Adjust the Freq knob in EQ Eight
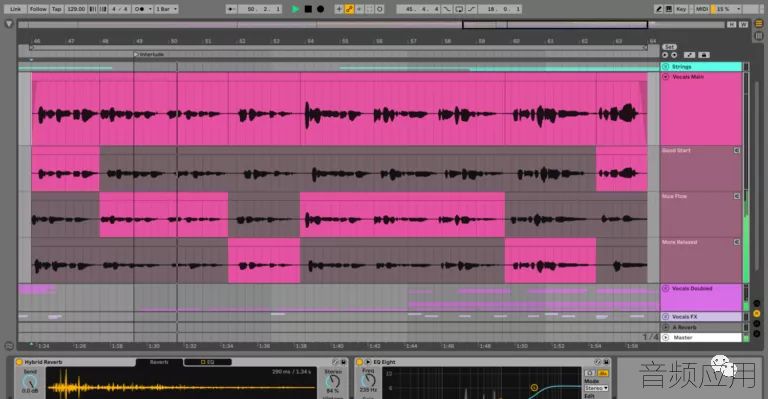768x399 pixels. pos(368,380)
